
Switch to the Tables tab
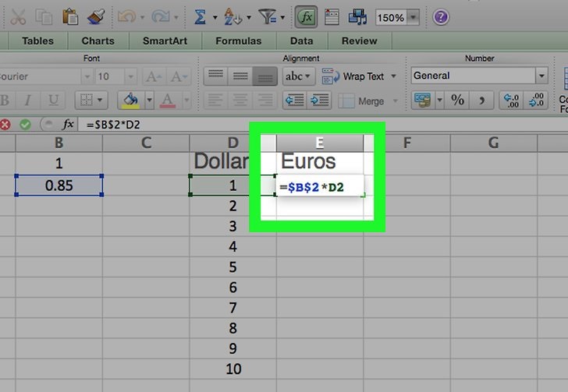pos(38,41)
